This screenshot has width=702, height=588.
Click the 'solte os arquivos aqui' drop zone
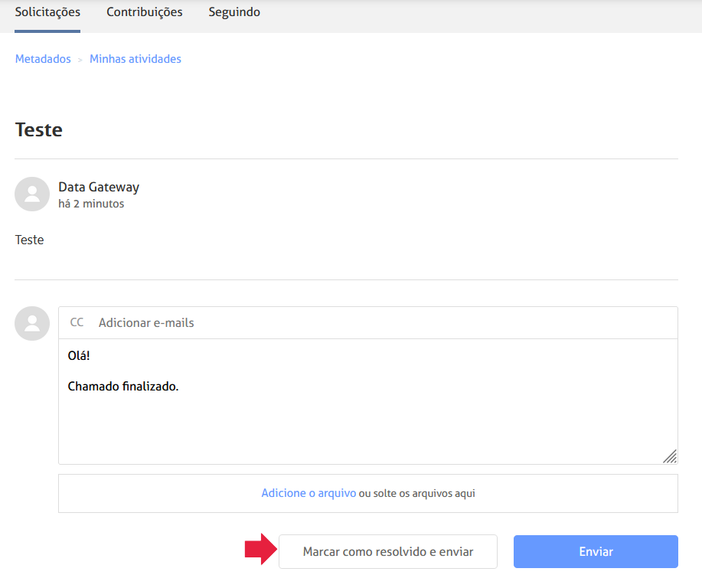pyautogui.click(x=417, y=494)
